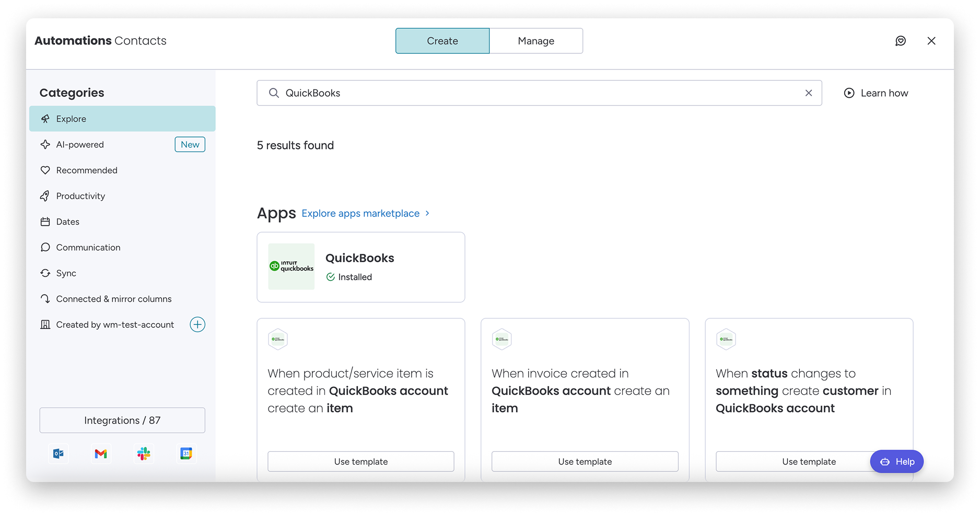Image resolution: width=980 pixels, height=516 pixels.
Task: Click the building icon for wm-test-account
Action: coord(45,325)
